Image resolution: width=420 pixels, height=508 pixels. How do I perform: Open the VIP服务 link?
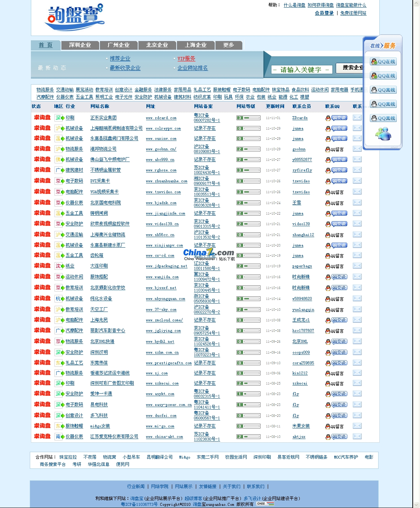[x=186, y=58]
